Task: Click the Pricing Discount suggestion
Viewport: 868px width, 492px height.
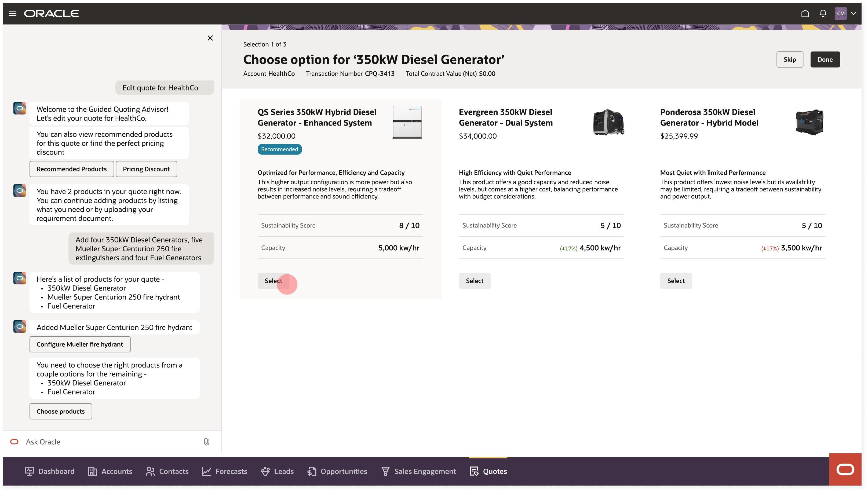Action: point(146,169)
